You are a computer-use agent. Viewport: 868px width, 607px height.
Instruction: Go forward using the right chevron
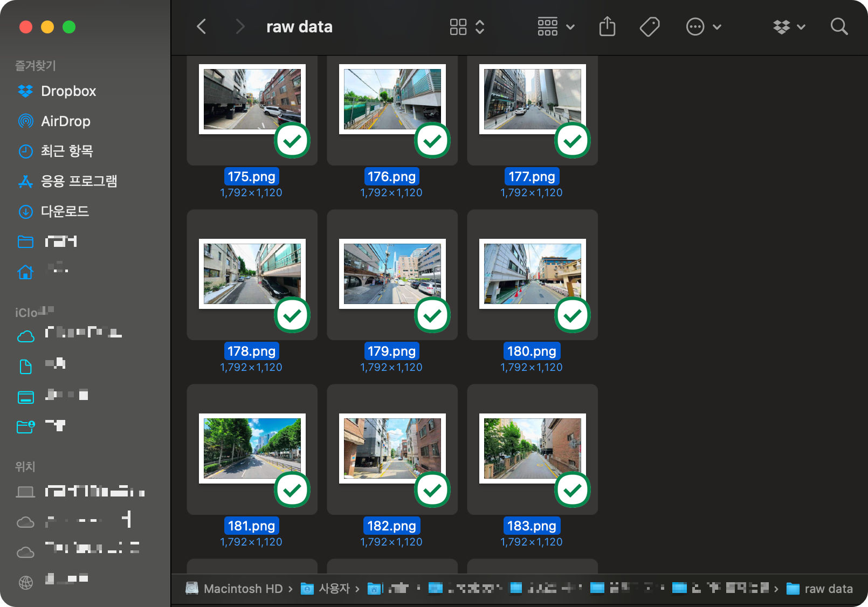[240, 26]
